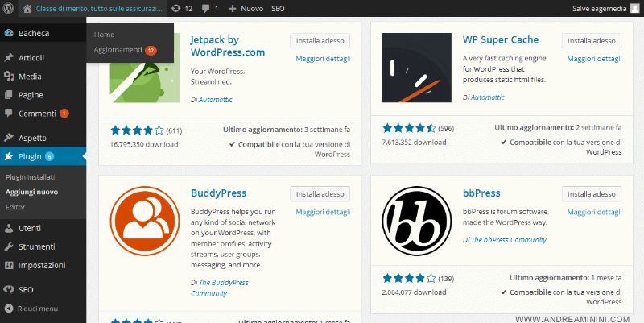Open the plugin Editor submenu entry
Viewport: 644px width, 323px height.
click(15, 207)
